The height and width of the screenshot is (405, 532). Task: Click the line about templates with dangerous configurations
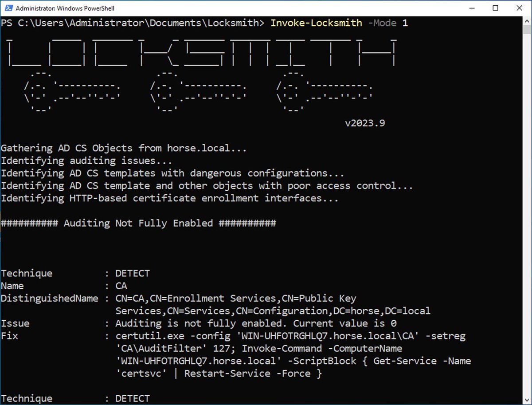(x=172, y=173)
